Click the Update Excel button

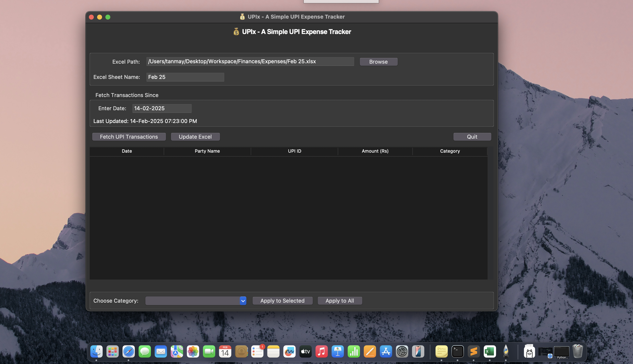pyautogui.click(x=195, y=137)
